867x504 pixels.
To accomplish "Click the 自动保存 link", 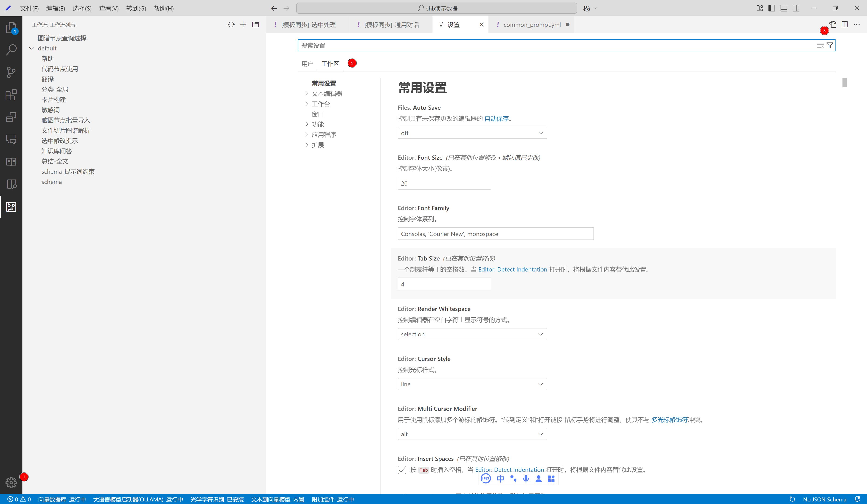I will [496, 119].
